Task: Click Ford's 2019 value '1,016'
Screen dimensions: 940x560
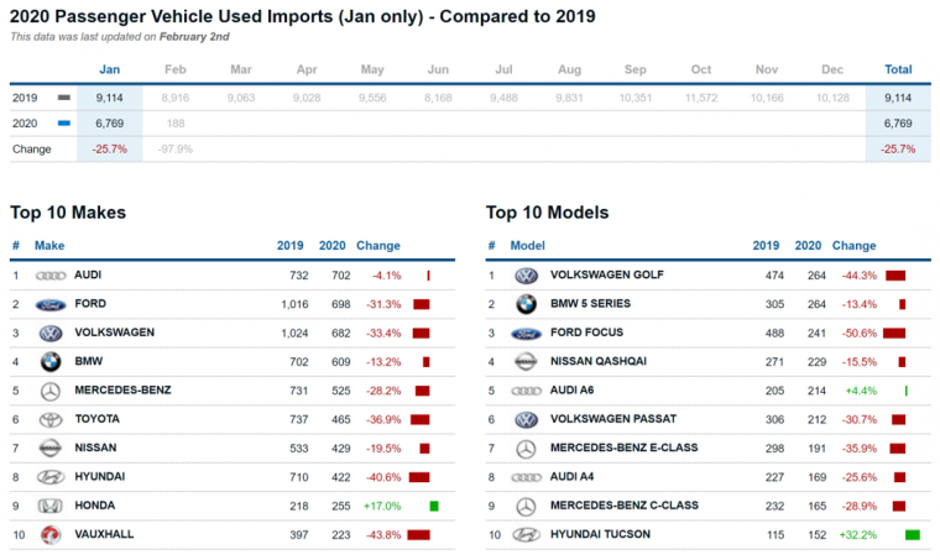Action: coord(294,305)
